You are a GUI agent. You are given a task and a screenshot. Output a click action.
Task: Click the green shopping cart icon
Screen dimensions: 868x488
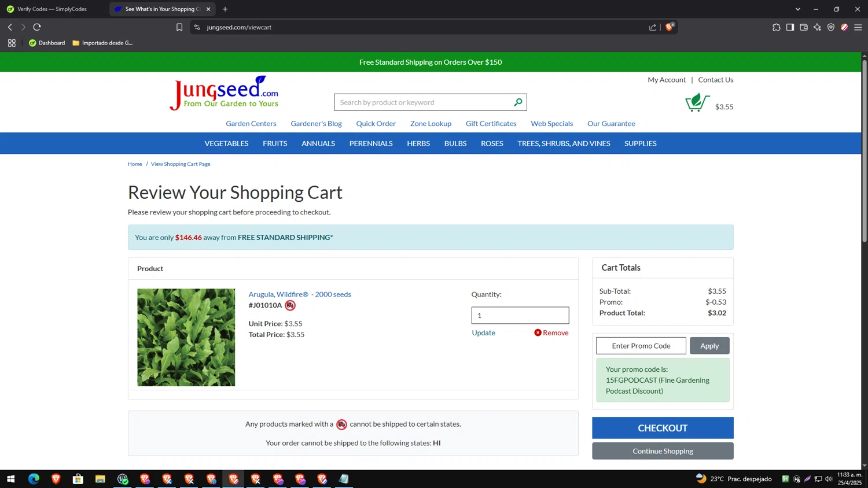pyautogui.click(x=697, y=102)
